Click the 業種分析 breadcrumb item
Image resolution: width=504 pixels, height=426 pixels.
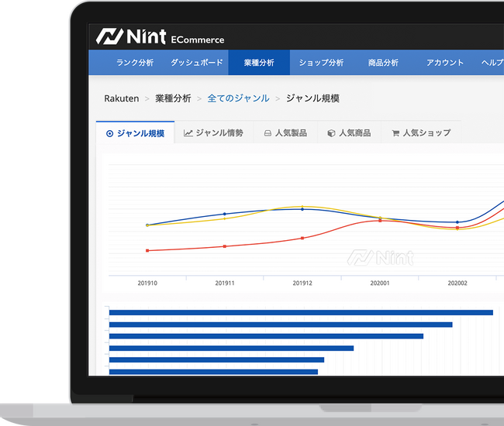(x=173, y=98)
